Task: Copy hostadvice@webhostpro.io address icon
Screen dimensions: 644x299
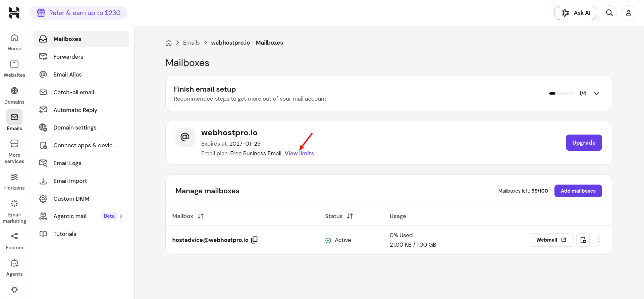Action: 255,240
